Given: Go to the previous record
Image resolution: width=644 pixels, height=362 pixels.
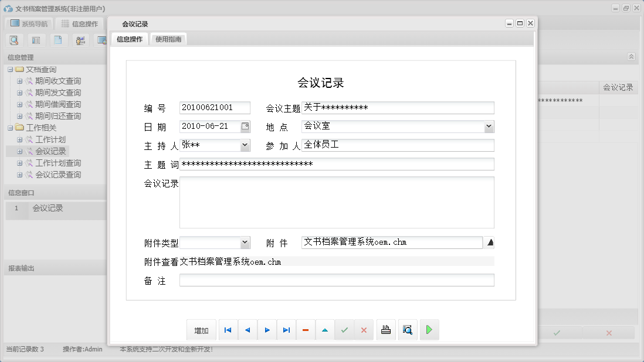Looking at the screenshot, I should tap(247, 330).
